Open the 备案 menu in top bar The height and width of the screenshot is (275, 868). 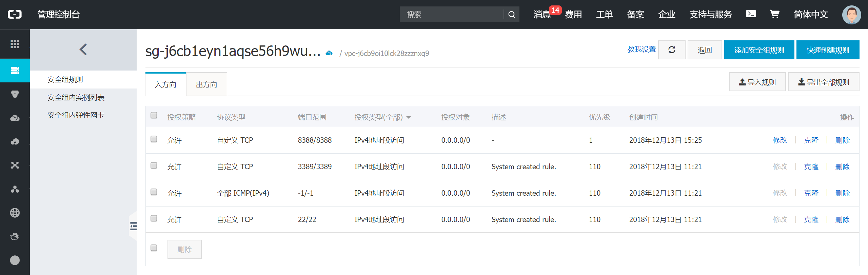pyautogui.click(x=636, y=14)
